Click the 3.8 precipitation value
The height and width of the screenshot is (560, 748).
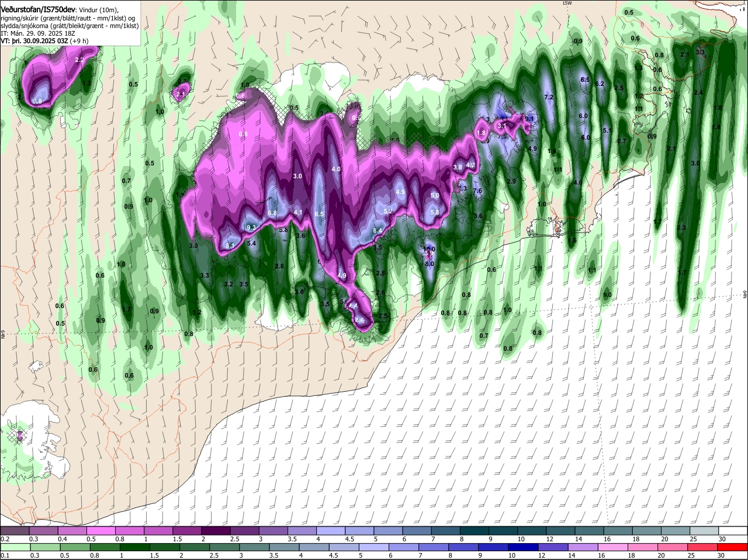tap(458, 168)
